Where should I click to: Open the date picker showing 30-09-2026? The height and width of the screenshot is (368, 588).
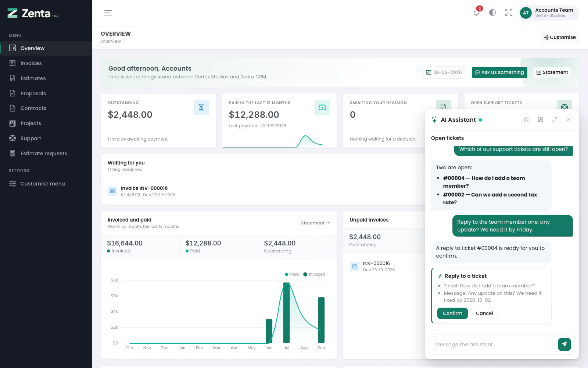pyautogui.click(x=444, y=72)
